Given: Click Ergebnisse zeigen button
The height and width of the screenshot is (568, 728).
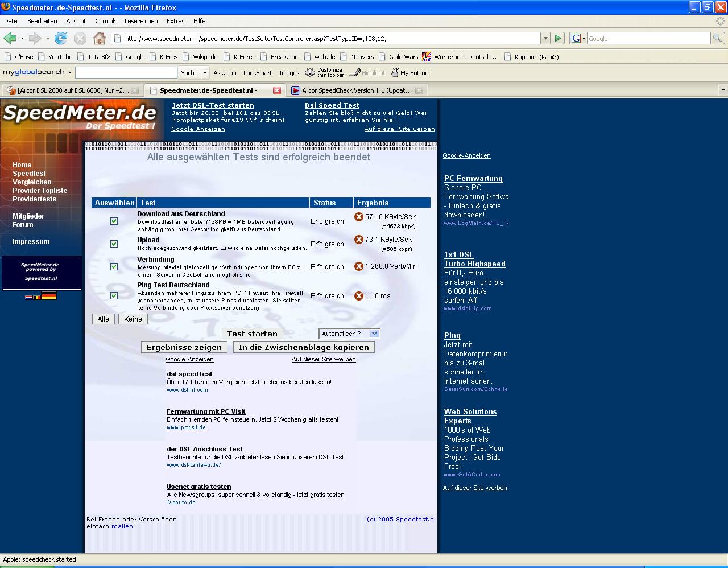Looking at the screenshot, I should pos(184,347).
